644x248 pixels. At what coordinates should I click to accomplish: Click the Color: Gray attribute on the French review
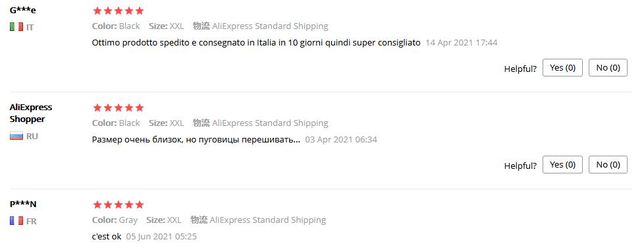[115, 220]
